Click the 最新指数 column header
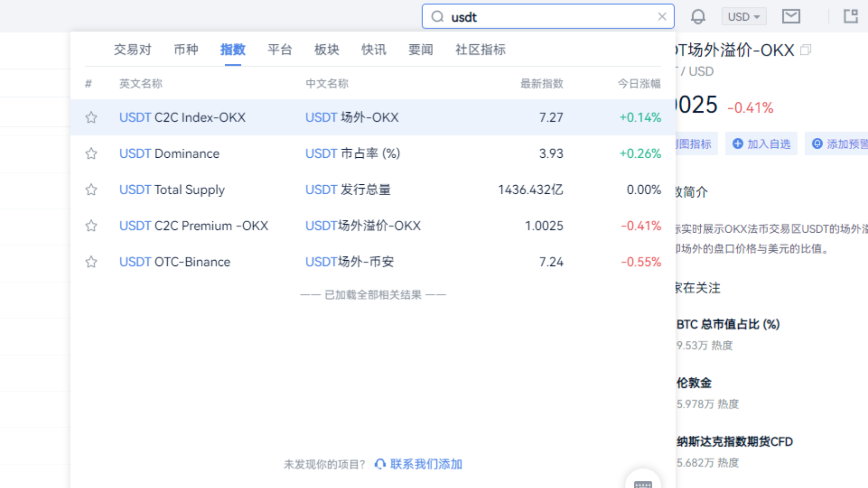Screen dimensions: 868x488 pyautogui.click(x=542, y=84)
